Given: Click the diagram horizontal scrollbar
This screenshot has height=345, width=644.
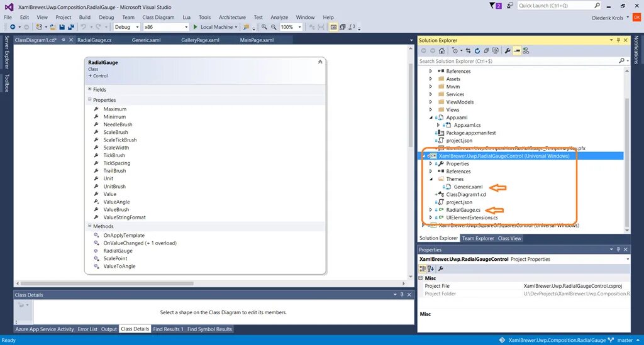Looking at the screenshot, I should [x=107, y=283].
